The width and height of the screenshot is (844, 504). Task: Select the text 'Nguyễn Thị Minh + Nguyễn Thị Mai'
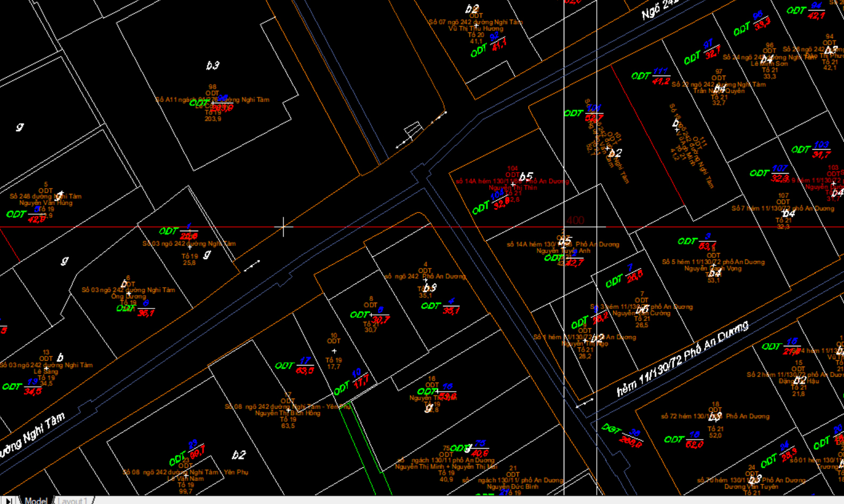[446, 466]
